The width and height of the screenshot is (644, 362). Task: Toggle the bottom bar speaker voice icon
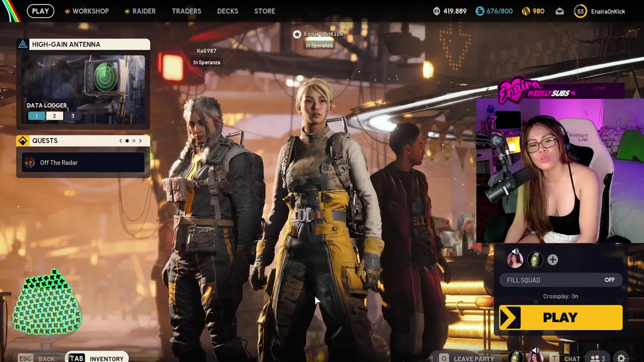point(535,350)
